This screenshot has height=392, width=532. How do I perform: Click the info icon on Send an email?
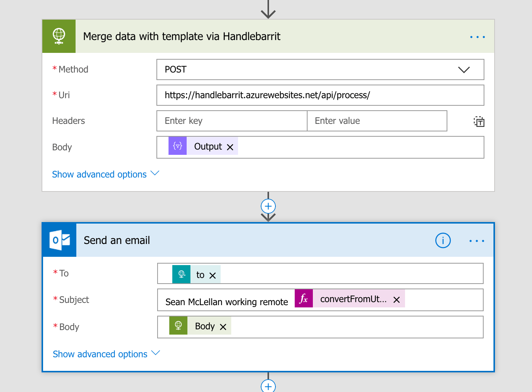tap(443, 241)
